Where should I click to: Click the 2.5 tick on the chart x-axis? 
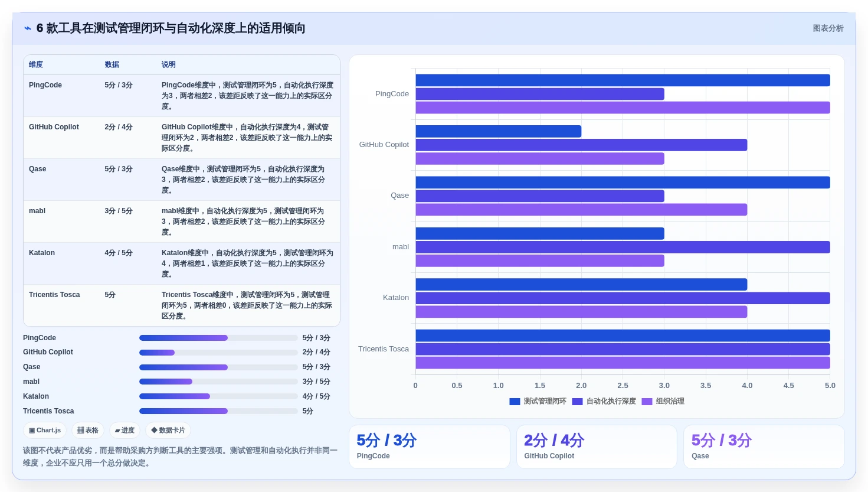coord(623,386)
